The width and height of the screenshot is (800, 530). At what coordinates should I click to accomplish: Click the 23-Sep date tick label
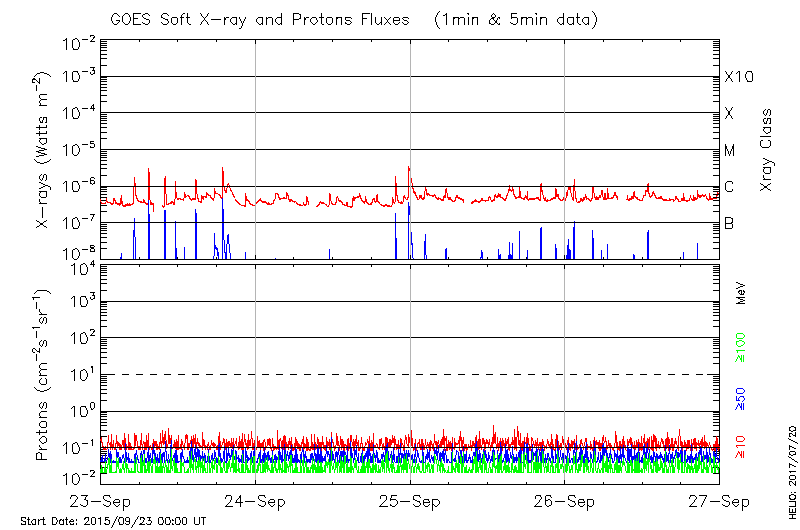101,501
